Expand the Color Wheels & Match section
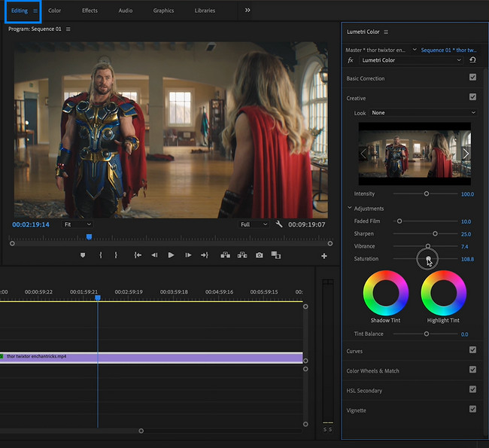The image size is (489, 448). pos(372,371)
